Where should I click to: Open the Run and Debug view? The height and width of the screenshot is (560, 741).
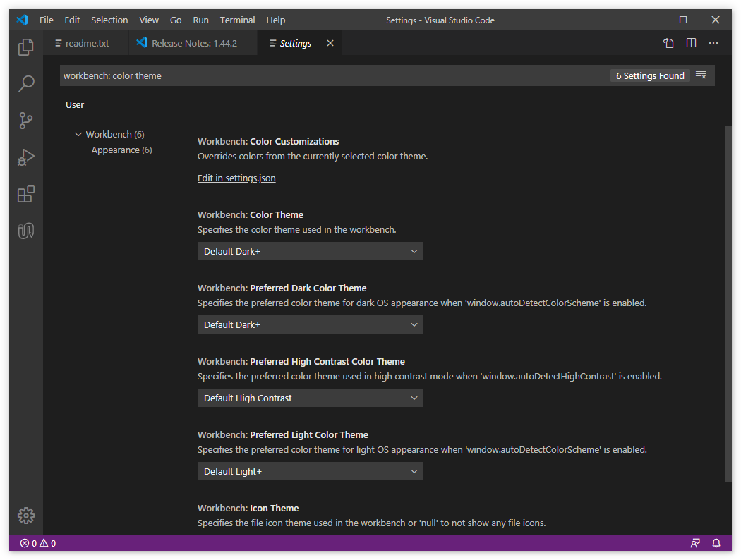click(26, 157)
